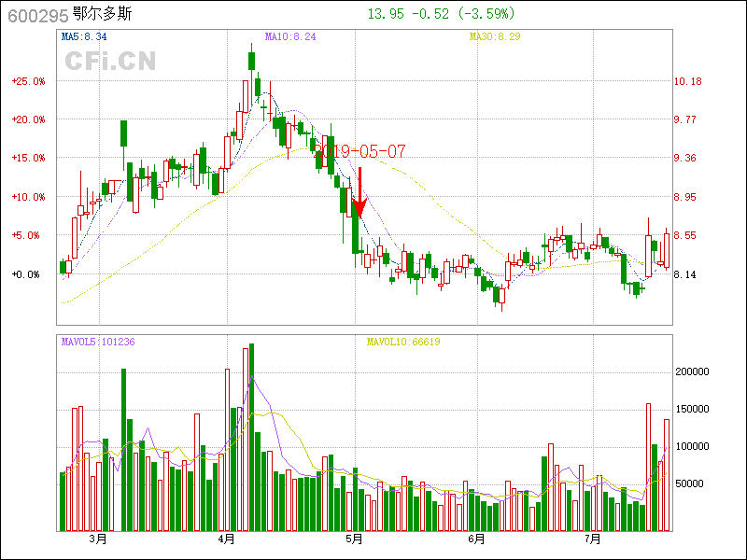Toggle the MA30:8.29 moving average label

pyautogui.click(x=494, y=37)
